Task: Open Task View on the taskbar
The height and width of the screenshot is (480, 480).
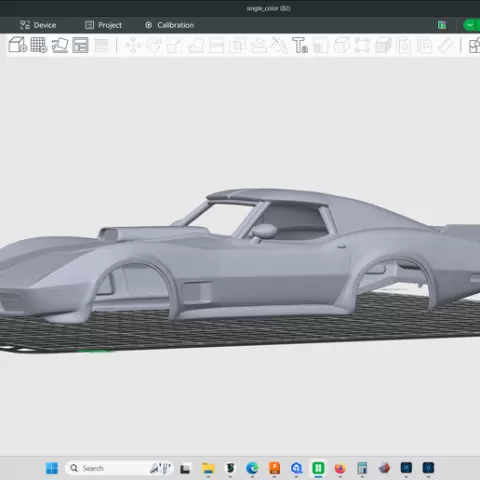Action: [185, 468]
